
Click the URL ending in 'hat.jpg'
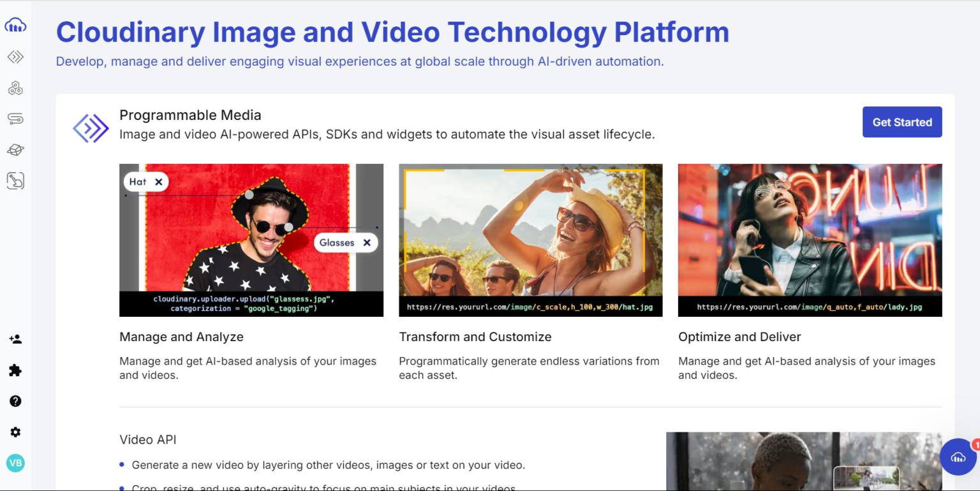point(530,307)
